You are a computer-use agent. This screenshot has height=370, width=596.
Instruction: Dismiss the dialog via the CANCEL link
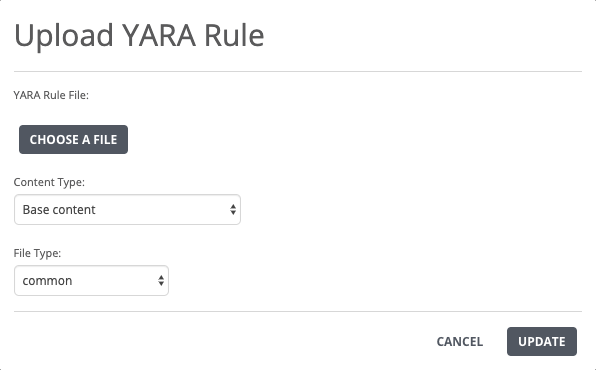460,341
